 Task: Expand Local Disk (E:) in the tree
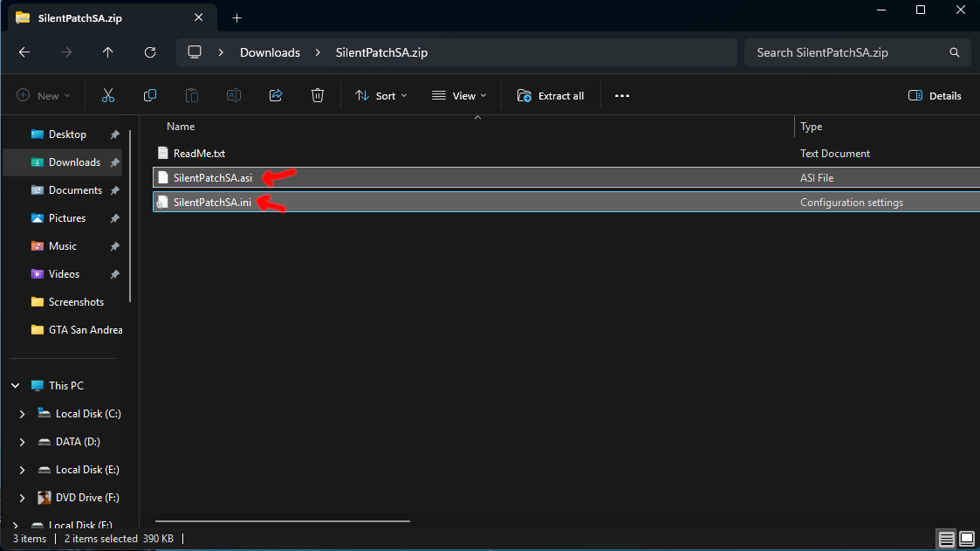click(22, 470)
